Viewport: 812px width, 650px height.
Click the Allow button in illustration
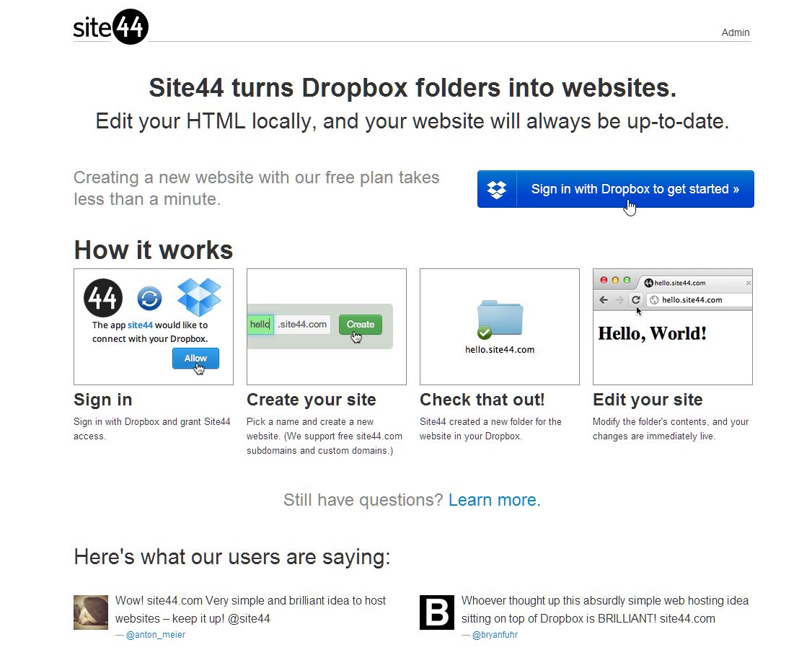coord(195,359)
